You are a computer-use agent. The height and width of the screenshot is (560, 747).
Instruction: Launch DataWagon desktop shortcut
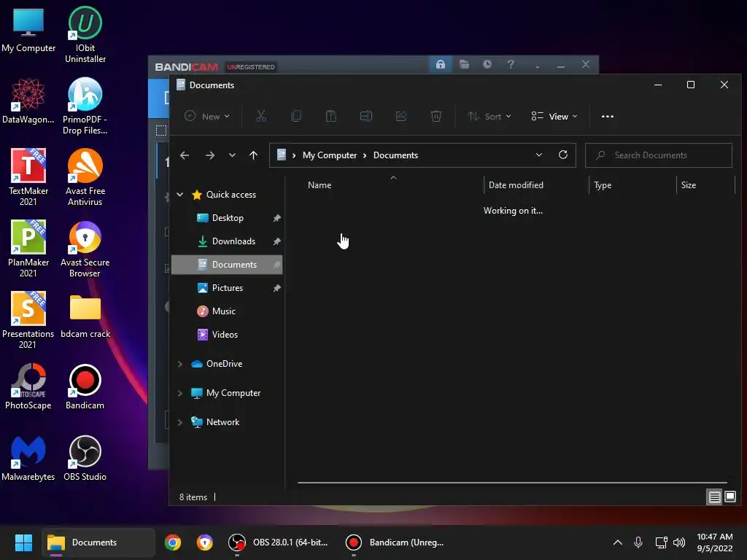28,101
